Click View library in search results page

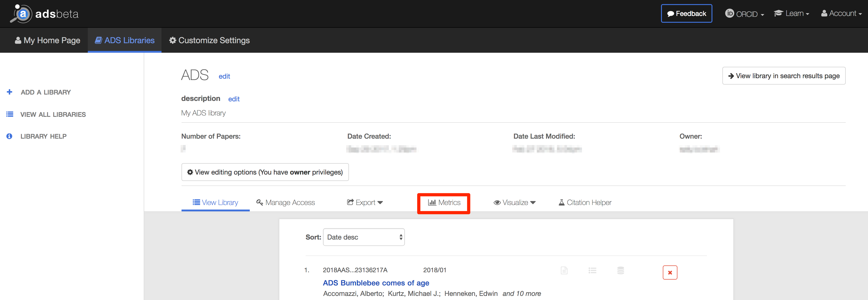click(x=784, y=76)
